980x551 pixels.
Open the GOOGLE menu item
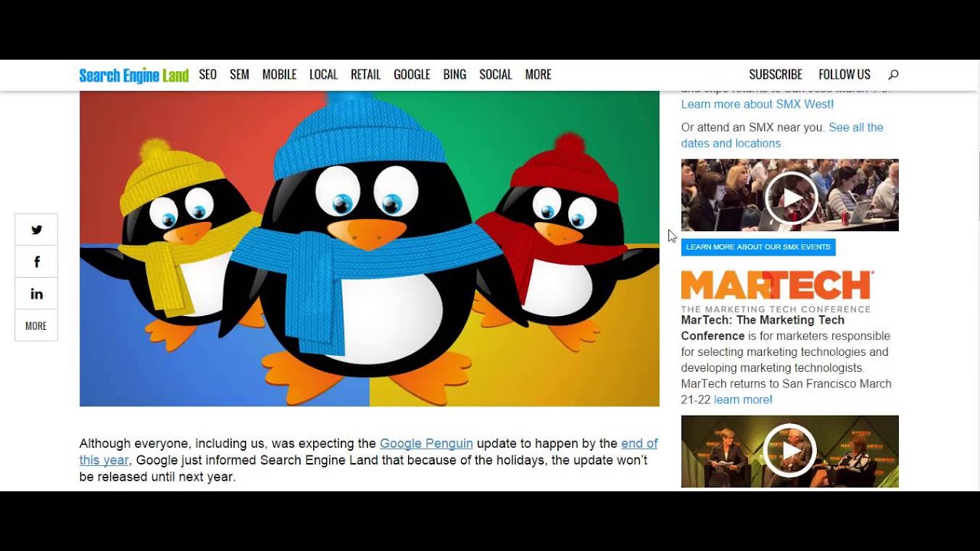pyautogui.click(x=412, y=74)
